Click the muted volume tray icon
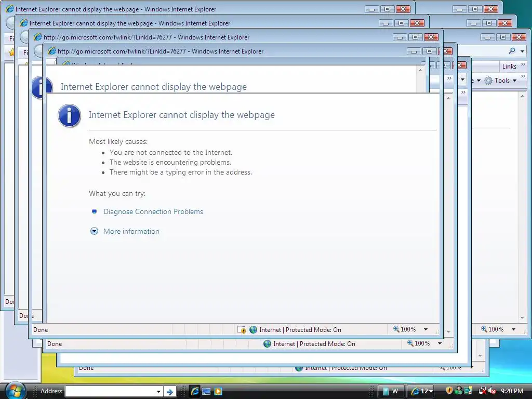This screenshot has width=532, height=399. (x=492, y=391)
